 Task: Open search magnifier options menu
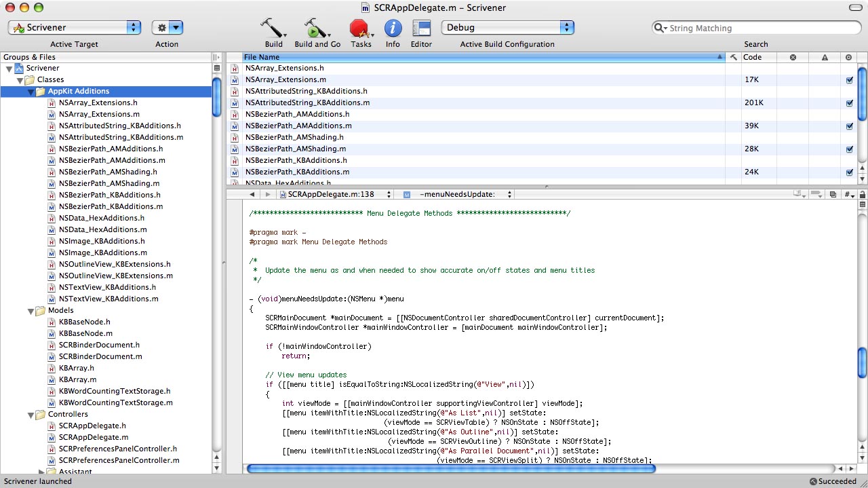tap(660, 29)
